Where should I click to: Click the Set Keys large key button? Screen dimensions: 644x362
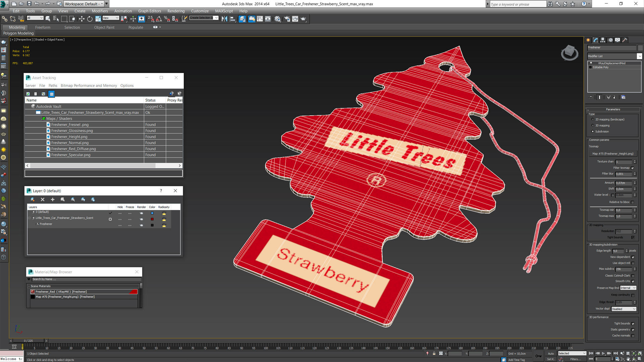(538, 356)
